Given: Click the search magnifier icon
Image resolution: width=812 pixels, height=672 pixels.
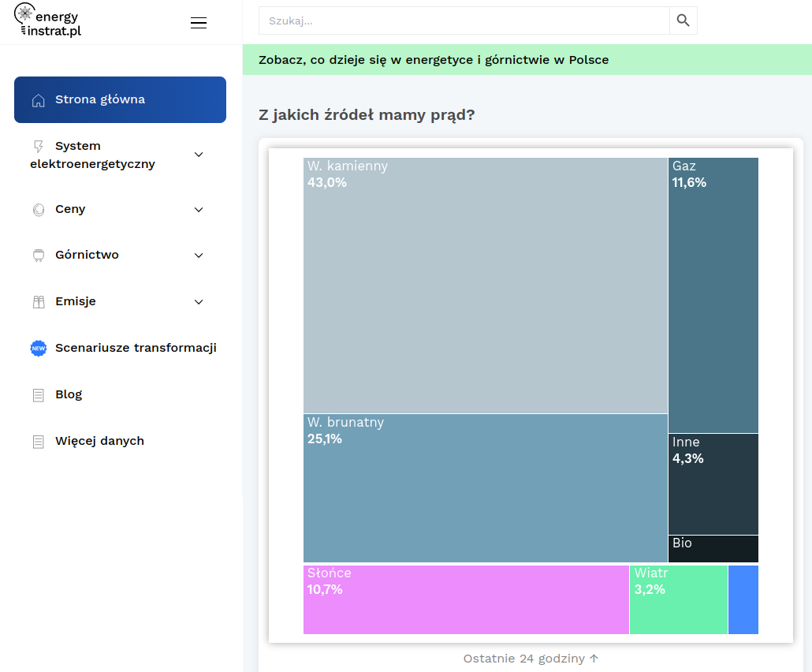Looking at the screenshot, I should pos(683,21).
